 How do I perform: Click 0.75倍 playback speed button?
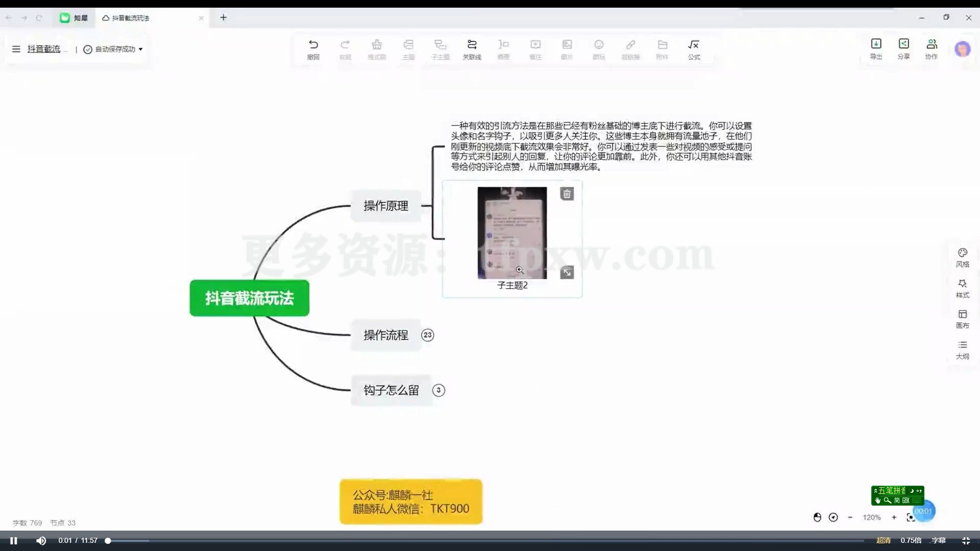pyautogui.click(x=911, y=540)
